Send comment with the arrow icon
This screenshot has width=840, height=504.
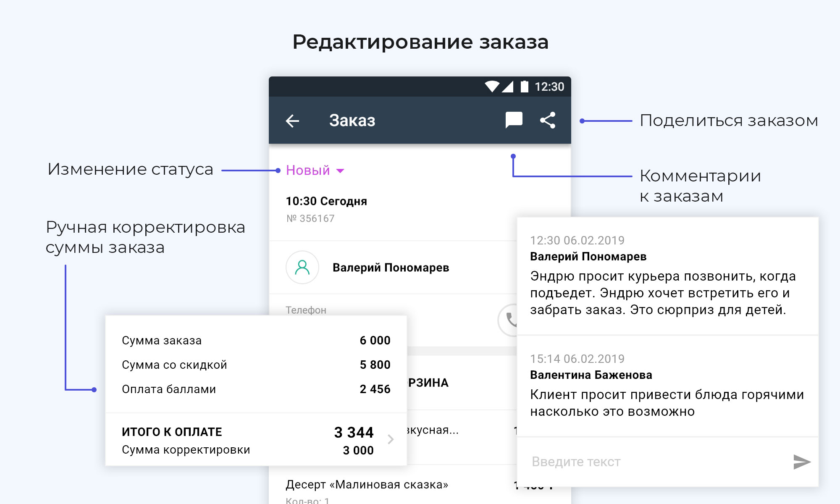pyautogui.click(x=801, y=462)
